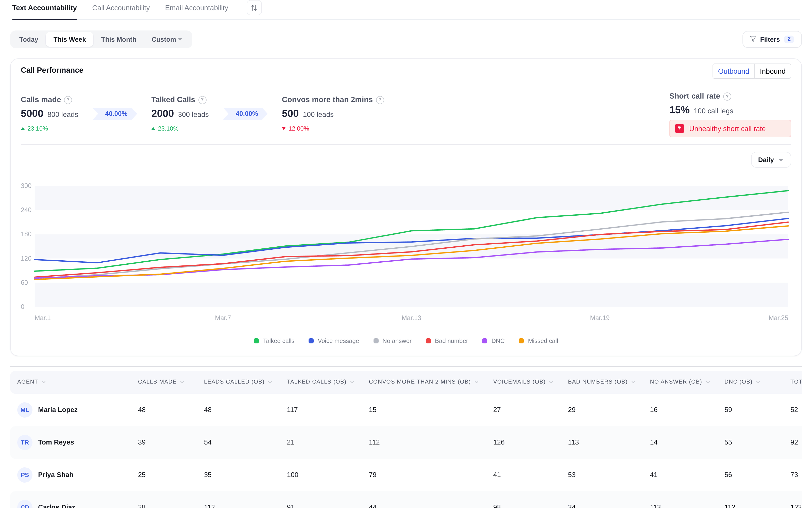Open Text Accountability tab

[x=45, y=8]
